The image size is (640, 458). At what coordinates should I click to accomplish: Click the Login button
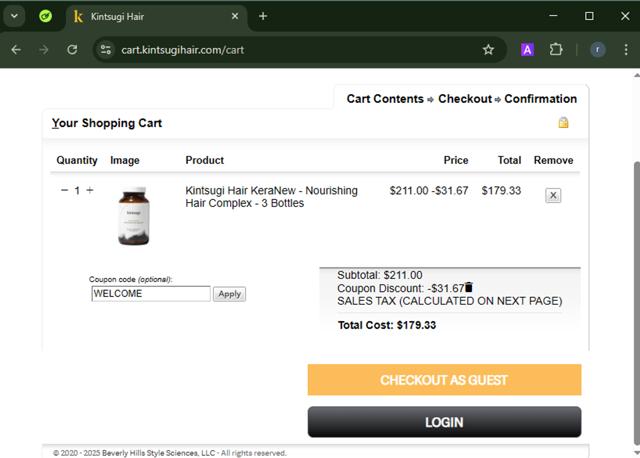point(444,422)
